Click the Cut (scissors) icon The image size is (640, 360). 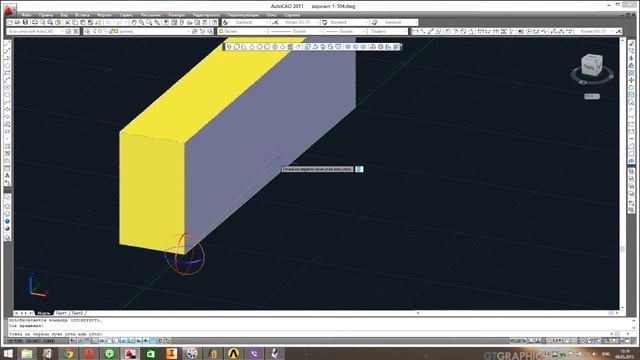(x=68, y=22)
